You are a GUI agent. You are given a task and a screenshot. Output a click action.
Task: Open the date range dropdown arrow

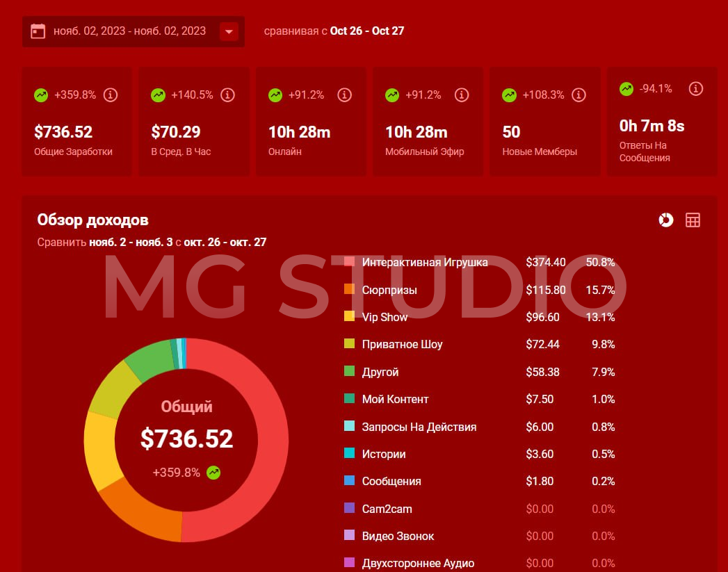click(x=229, y=31)
